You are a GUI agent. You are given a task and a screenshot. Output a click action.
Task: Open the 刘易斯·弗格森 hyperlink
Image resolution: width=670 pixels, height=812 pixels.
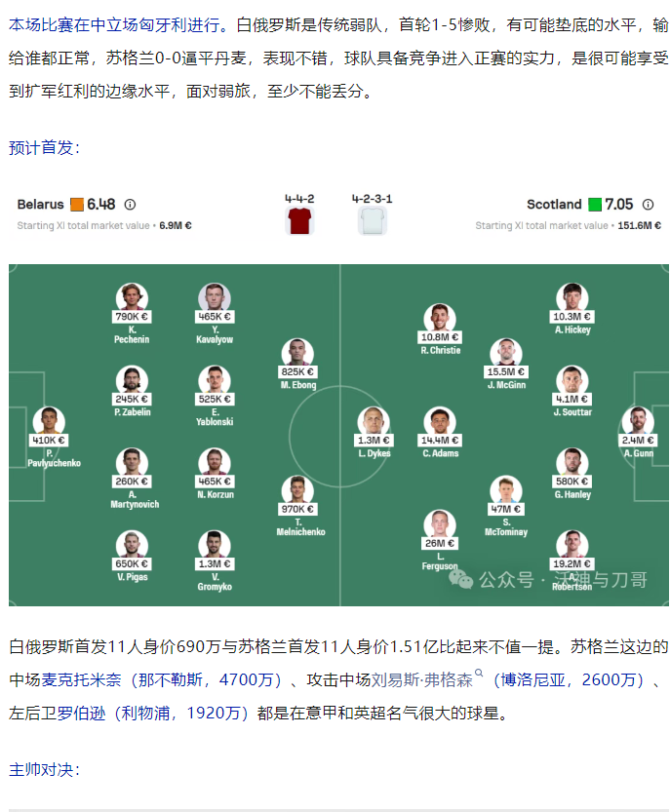point(421,679)
